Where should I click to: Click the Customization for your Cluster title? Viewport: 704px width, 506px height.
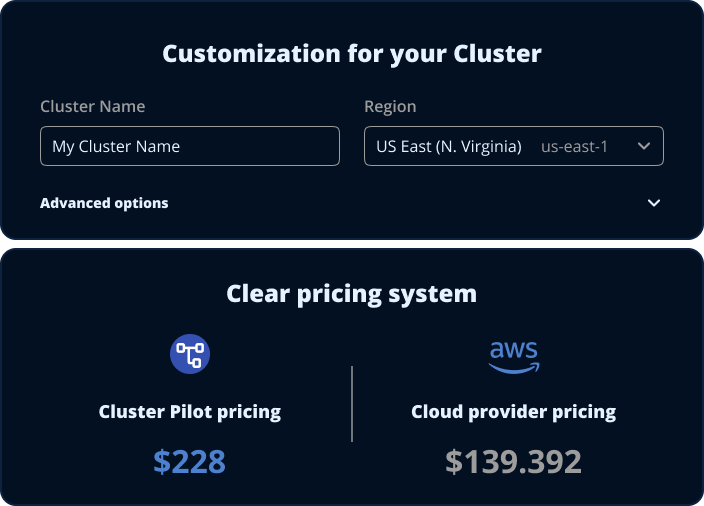[x=351, y=53]
